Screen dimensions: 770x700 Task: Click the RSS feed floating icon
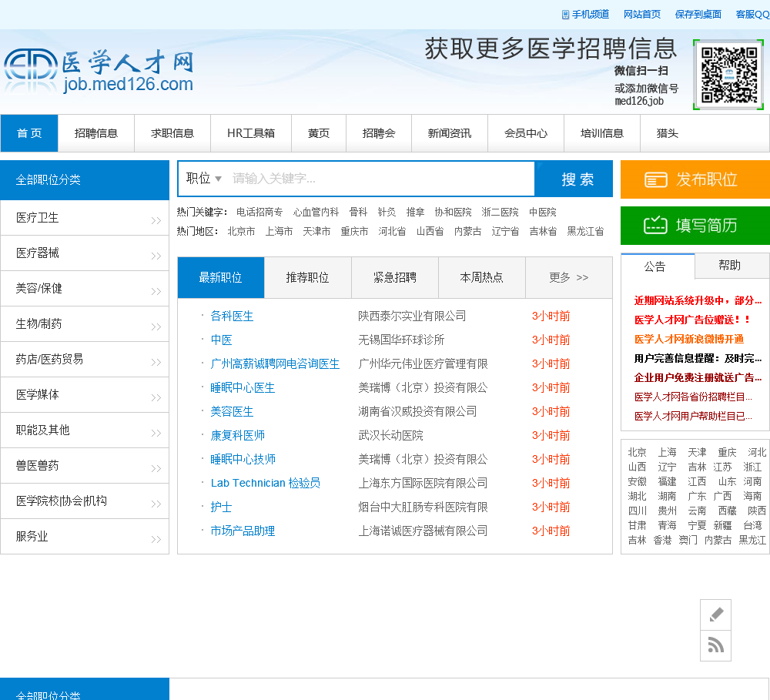coord(715,645)
